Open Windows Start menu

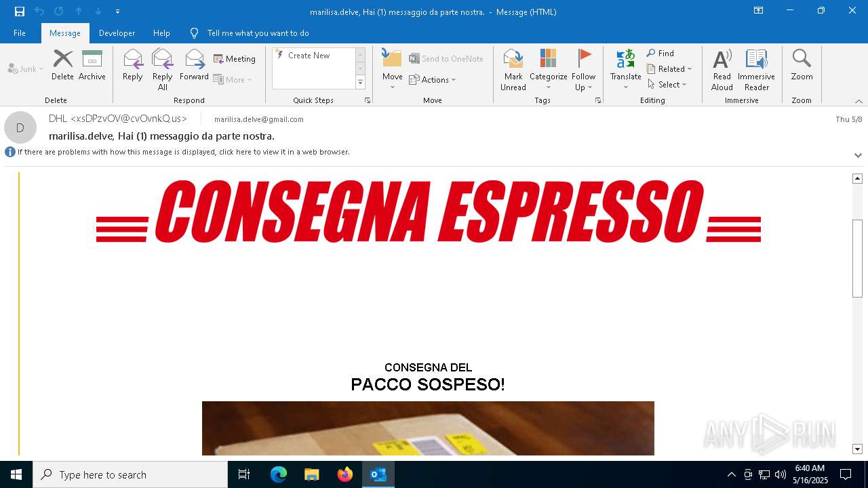16,474
